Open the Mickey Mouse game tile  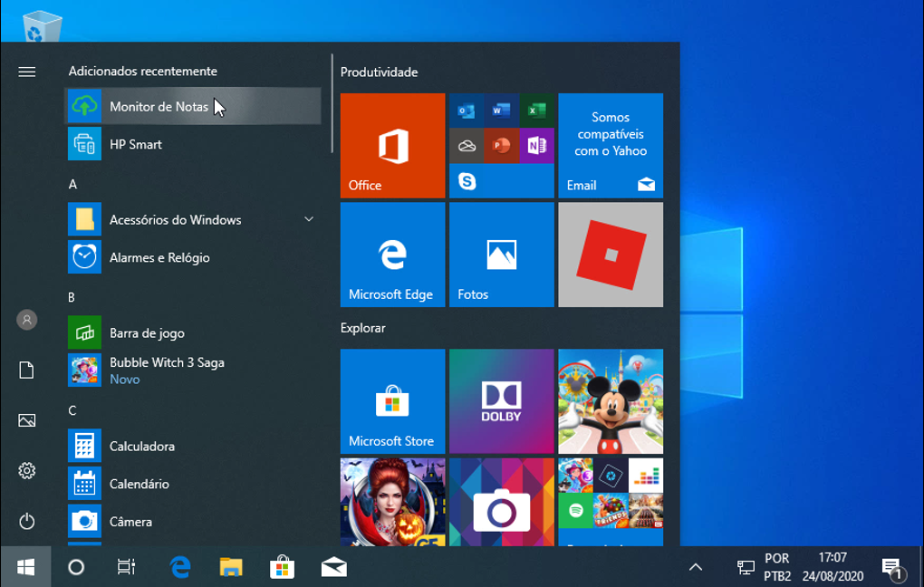(x=611, y=401)
